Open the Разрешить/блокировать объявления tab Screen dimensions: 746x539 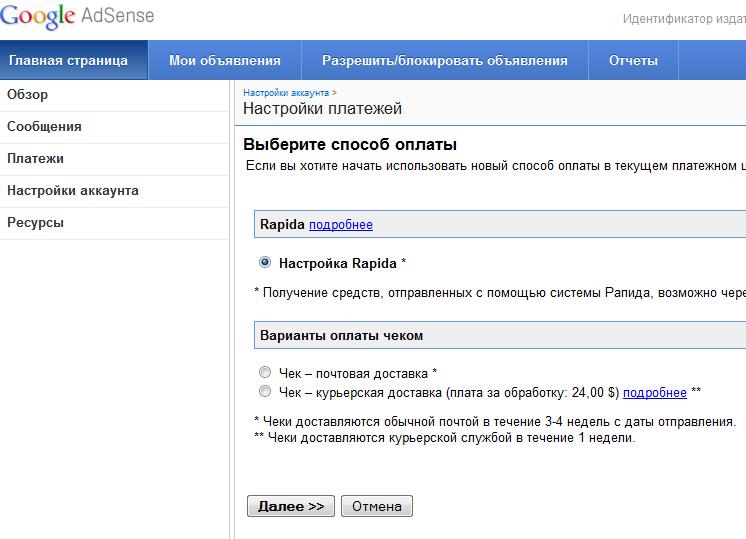pos(447,60)
